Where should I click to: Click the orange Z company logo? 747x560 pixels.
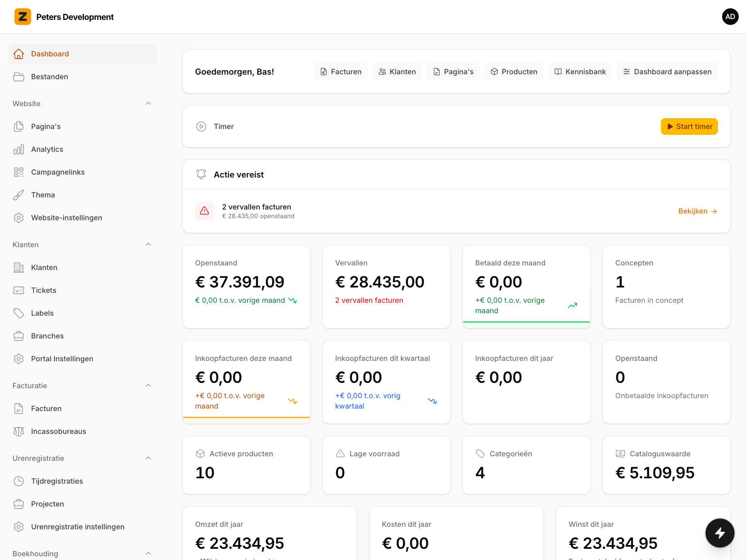tap(23, 17)
